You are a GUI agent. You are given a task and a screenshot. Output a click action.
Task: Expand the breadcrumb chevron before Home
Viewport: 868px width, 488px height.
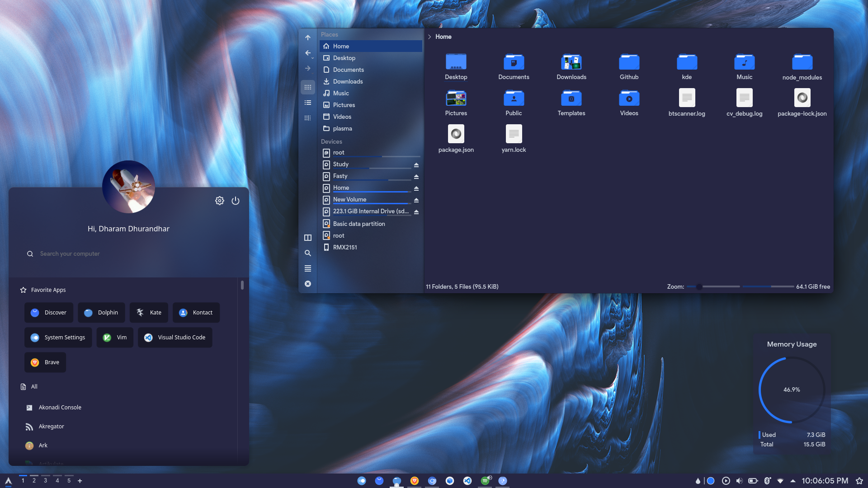click(429, 37)
